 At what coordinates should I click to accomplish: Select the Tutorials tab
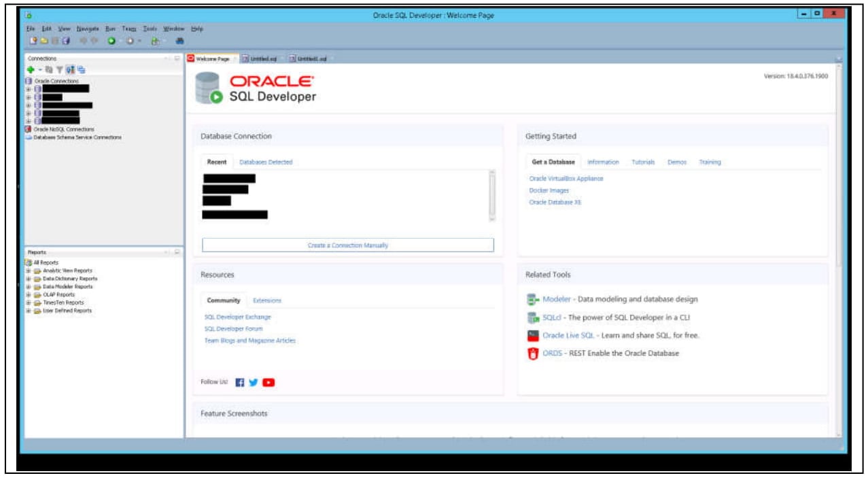click(x=643, y=162)
